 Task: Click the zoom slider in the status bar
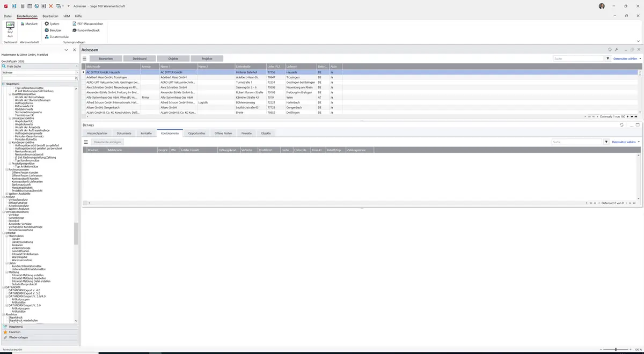[616, 349]
